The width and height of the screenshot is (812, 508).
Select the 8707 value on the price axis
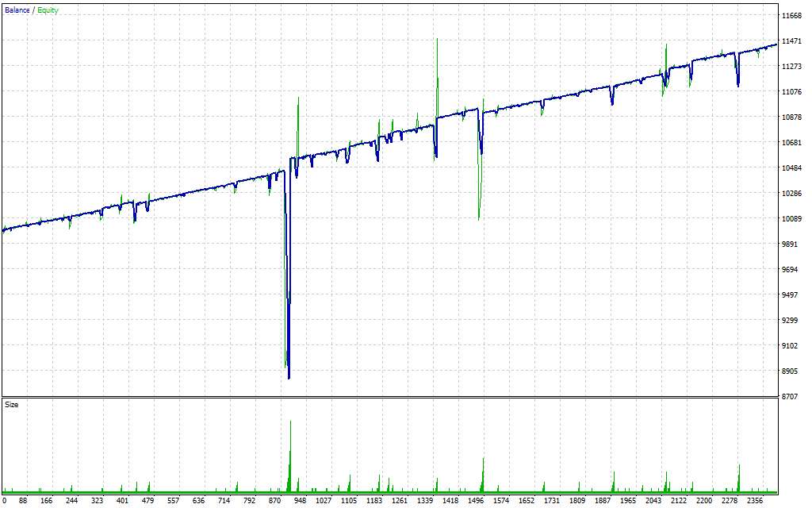point(791,396)
